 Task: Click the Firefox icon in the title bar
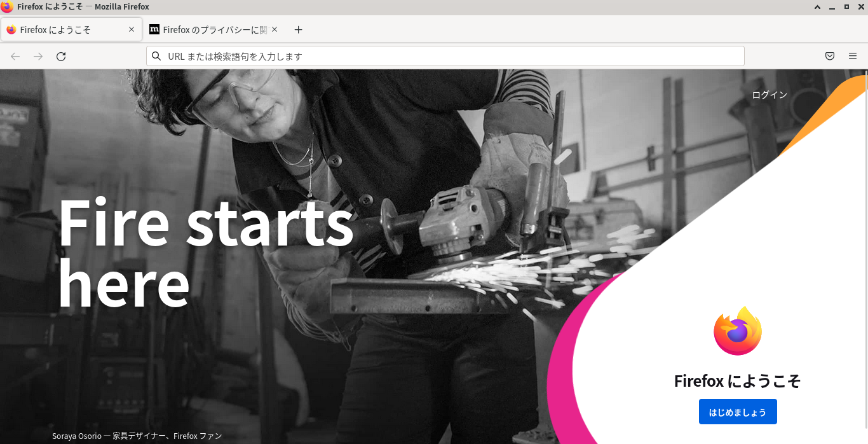(x=7, y=7)
